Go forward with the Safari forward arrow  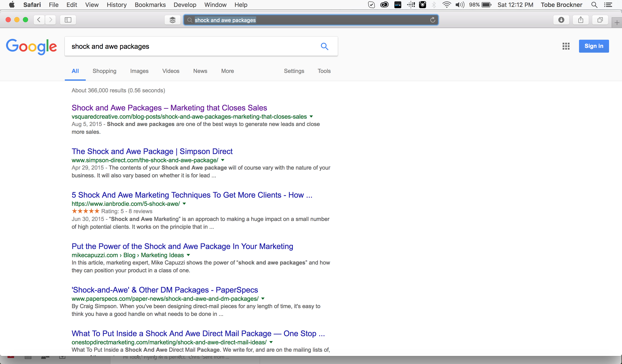click(x=51, y=20)
